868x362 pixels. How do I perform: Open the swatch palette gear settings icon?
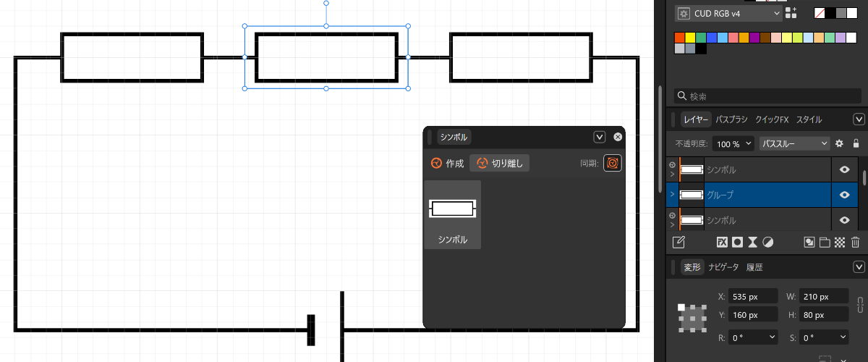point(684,13)
